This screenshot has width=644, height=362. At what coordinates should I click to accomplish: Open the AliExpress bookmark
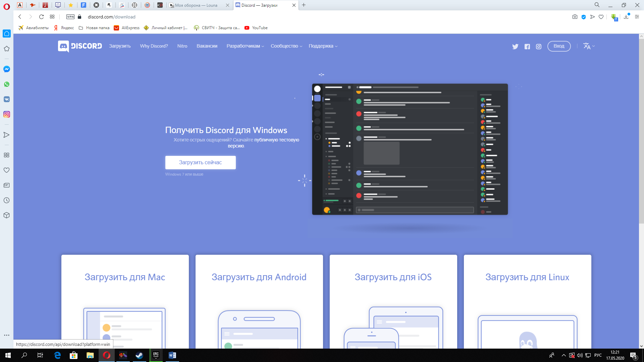click(127, 28)
